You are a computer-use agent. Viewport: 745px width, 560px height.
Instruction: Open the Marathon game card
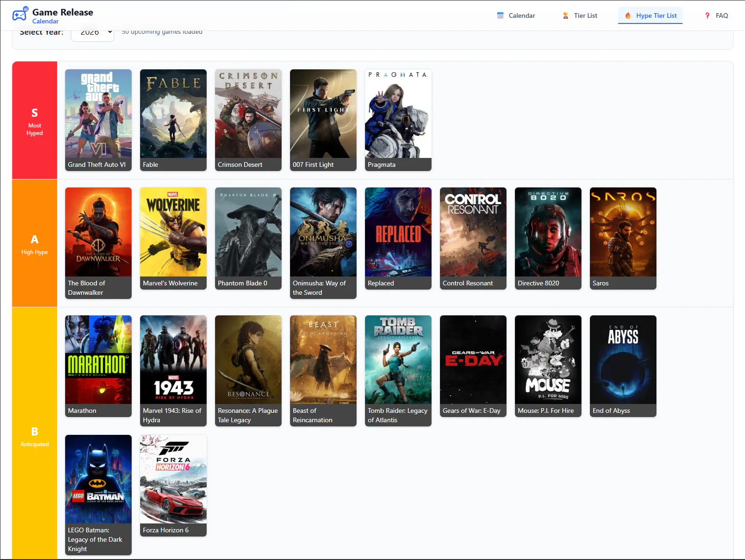(x=98, y=366)
